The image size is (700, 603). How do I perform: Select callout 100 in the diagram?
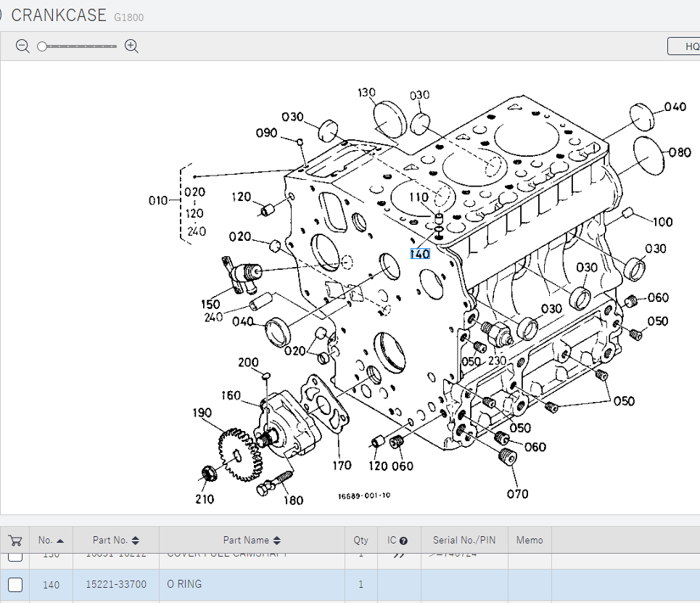click(x=662, y=222)
